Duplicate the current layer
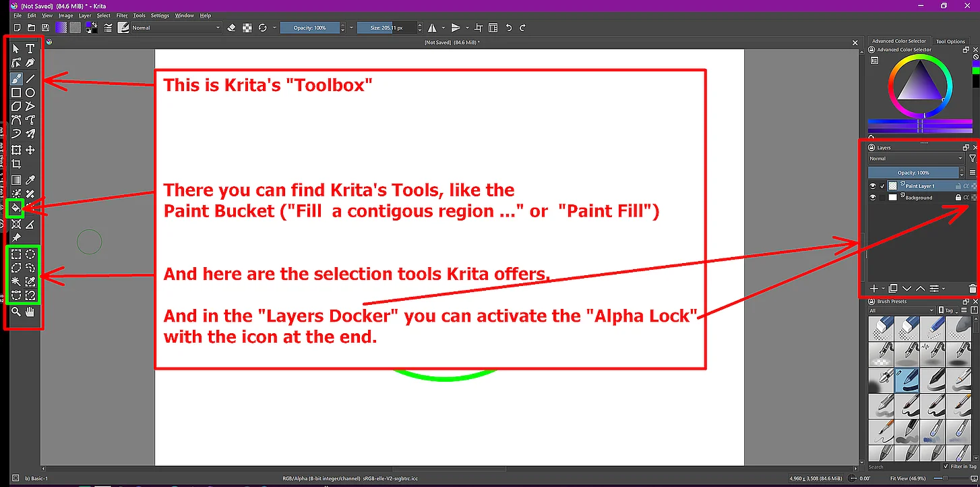The image size is (980, 487). click(x=893, y=289)
